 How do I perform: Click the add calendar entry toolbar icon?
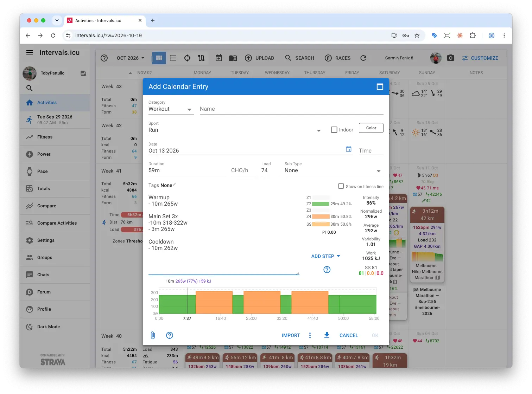[x=219, y=58]
